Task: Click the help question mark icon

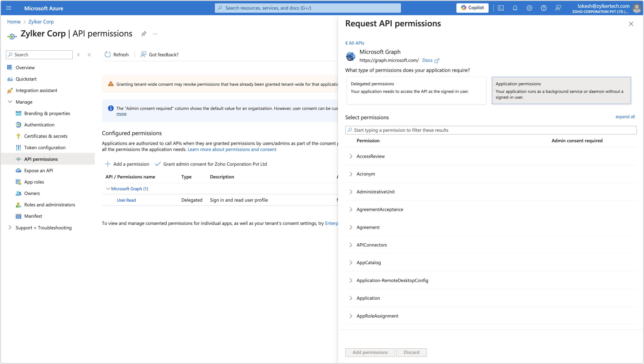Action: click(543, 8)
